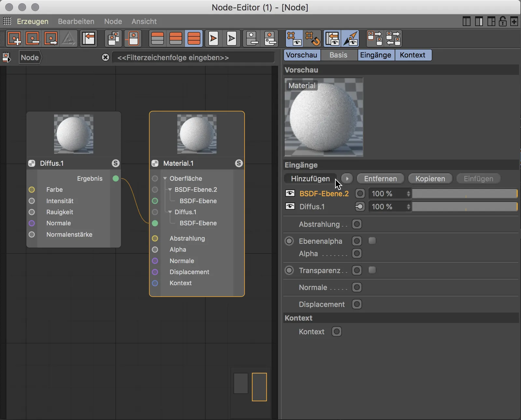Click the Diffus.1 strength slider bar
The width and height of the screenshot is (521, 420).
point(465,207)
